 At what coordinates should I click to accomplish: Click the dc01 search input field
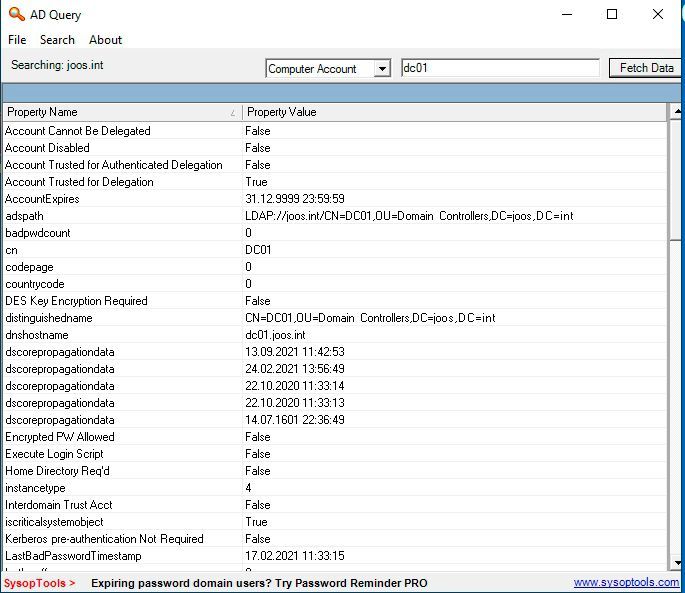click(x=500, y=68)
